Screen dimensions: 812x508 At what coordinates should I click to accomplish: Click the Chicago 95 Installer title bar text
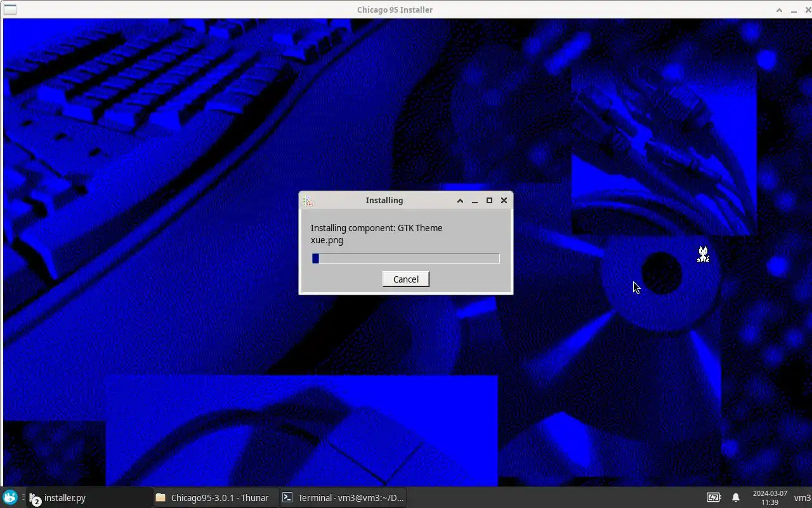point(395,10)
